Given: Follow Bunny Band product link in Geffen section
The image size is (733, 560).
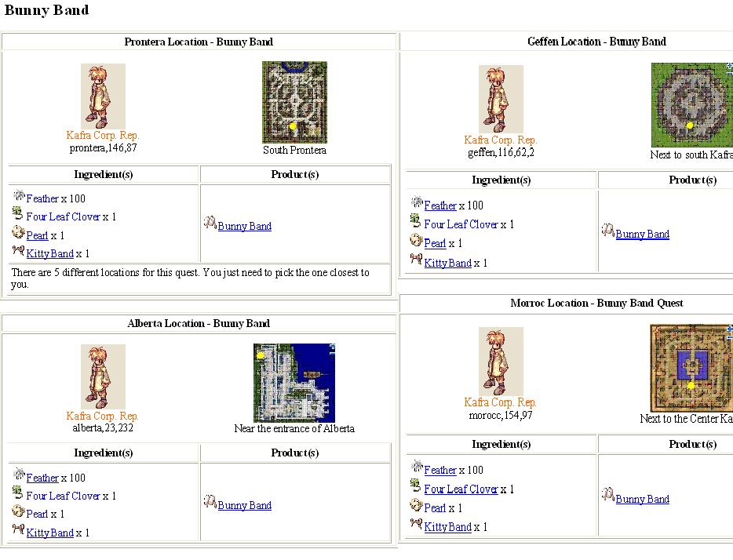Looking at the screenshot, I should click(642, 234).
